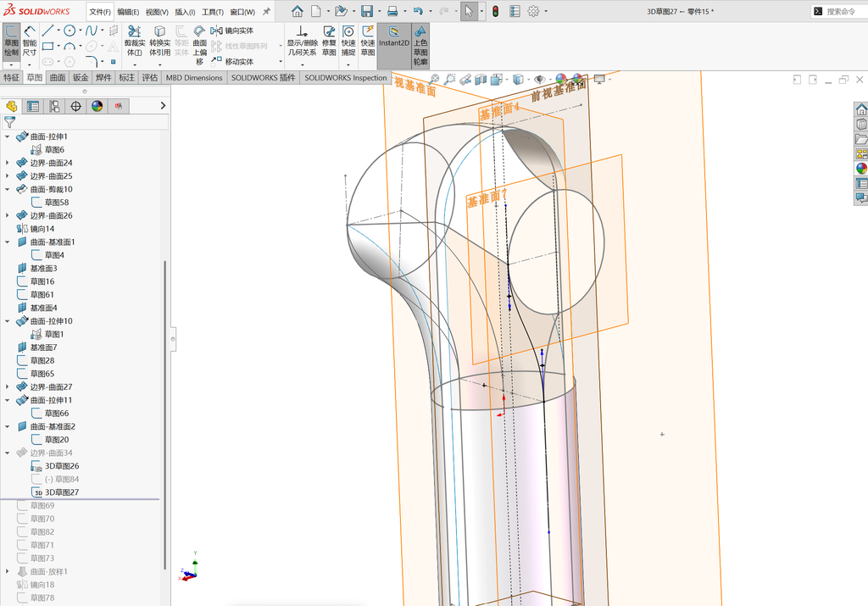This screenshot has width=868, height=606.
Task: Click Display/Delete Relations (显示/删除几何关系) icon
Action: coord(302,41)
